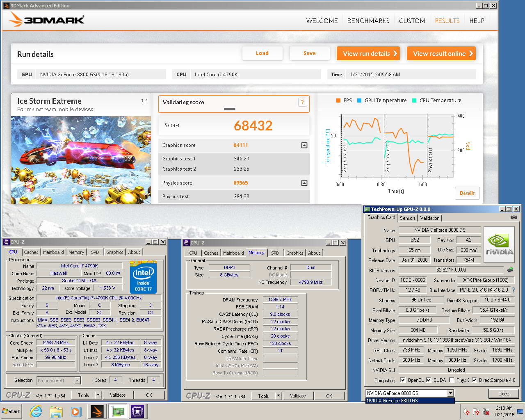
Task: Open the GPU selection dropdown in GPU-Z
Action: (450, 393)
